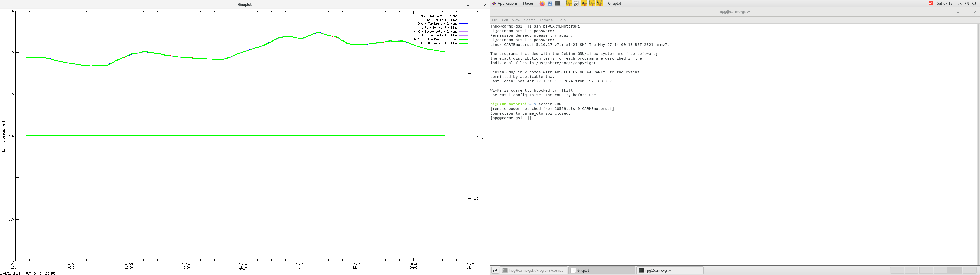Launch Firefox from the top panel
This screenshot has height=275, width=980.
click(543, 3)
